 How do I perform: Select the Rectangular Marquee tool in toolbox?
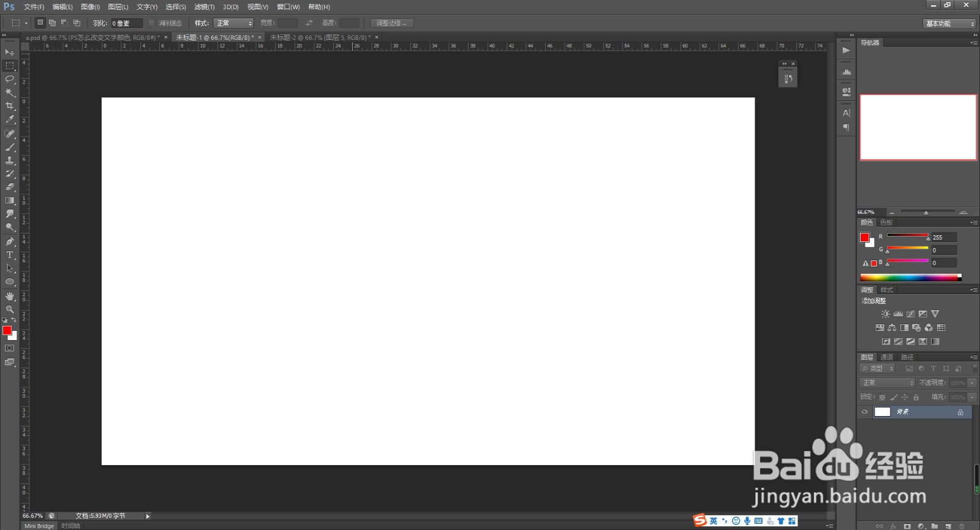10,66
